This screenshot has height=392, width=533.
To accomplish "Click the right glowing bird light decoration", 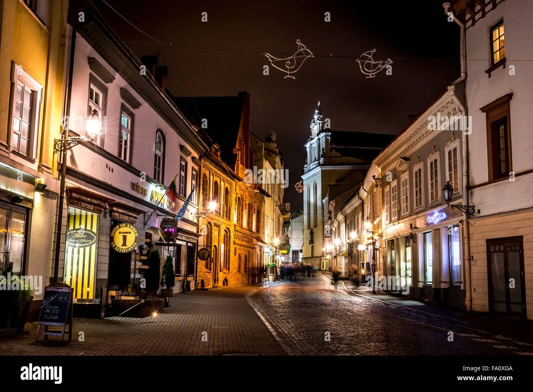I will (374, 63).
